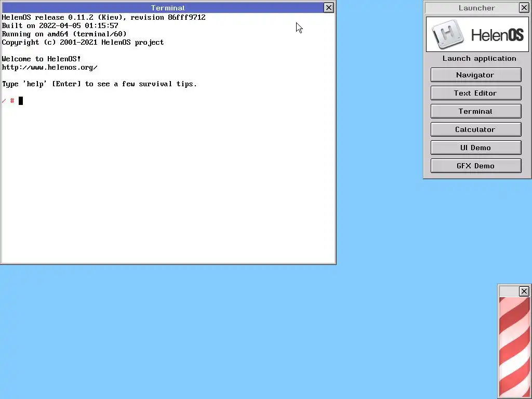Click the 'Type 'help' [Enter]' survival tips line
This screenshot has height=399, width=532.
pyautogui.click(x=99, y=84)
